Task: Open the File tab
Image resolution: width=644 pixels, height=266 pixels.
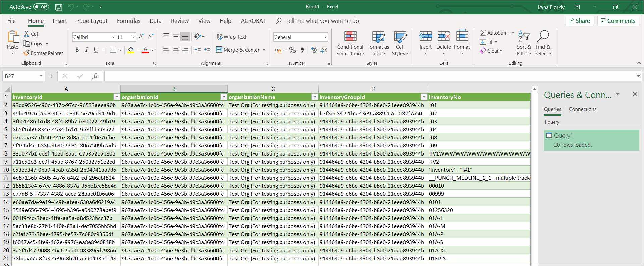Action: (11, 21)
